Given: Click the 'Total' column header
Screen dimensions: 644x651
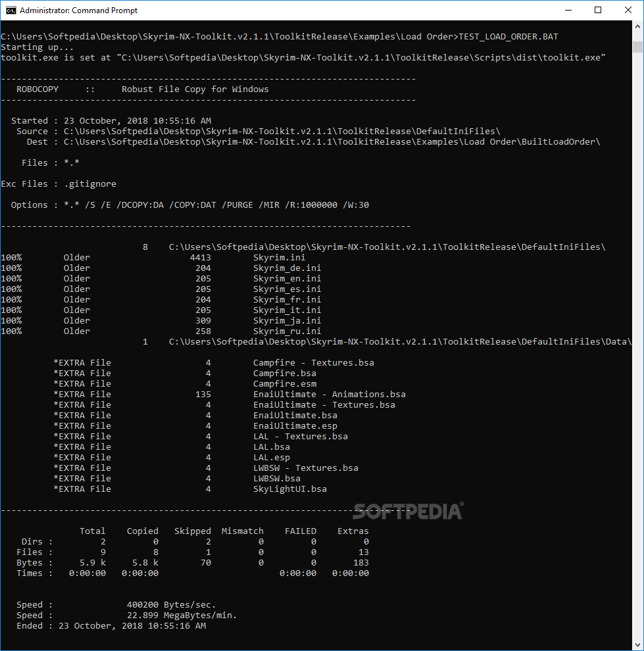Looking at the screenshot, I should 93,531.
